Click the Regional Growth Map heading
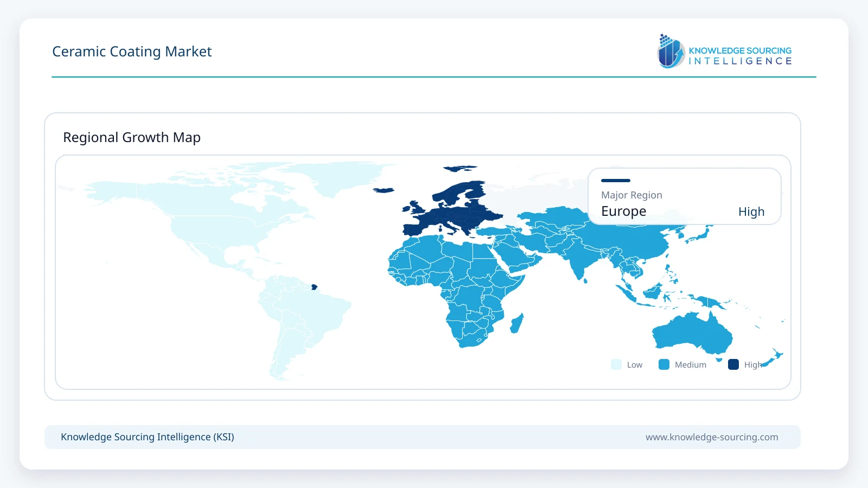 tap(132, 137)
